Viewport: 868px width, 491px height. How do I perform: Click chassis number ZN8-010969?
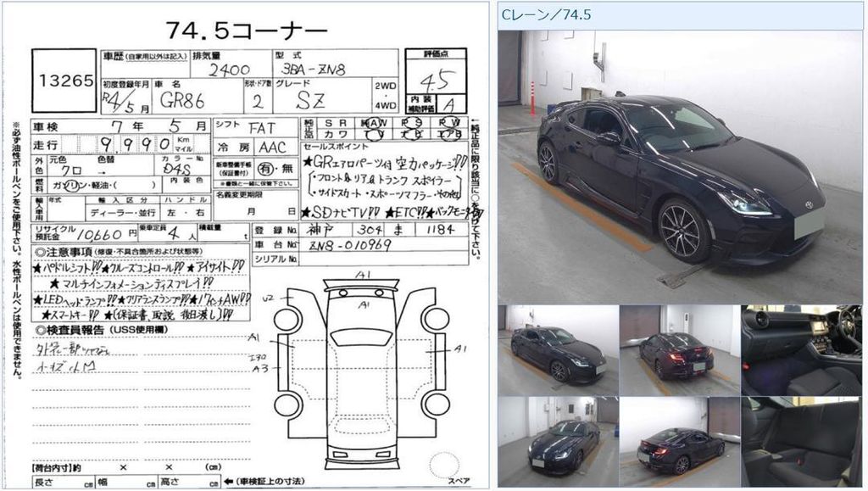click(x=350, y=245)
